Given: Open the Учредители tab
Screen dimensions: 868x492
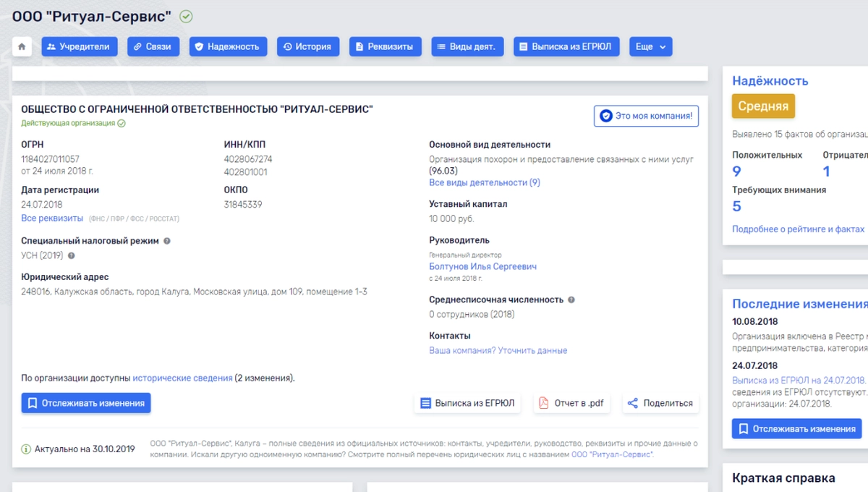Looking at the screenshot, I should coord(80,46).
